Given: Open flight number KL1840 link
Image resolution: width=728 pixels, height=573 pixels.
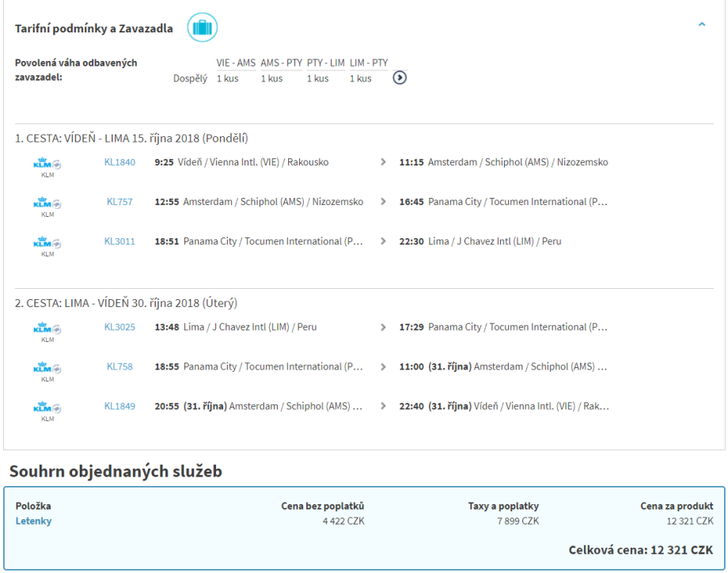Looking at the screenshot, I should click(119, 162).
